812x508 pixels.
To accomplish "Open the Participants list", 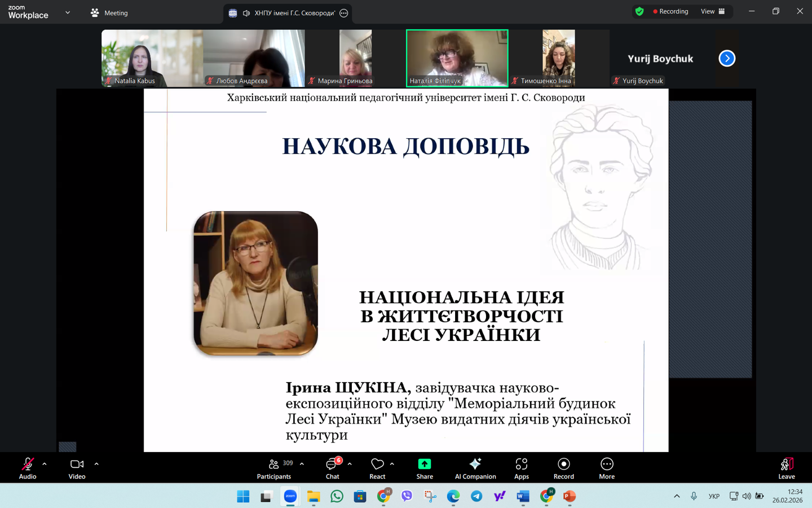I will [275, 468].
